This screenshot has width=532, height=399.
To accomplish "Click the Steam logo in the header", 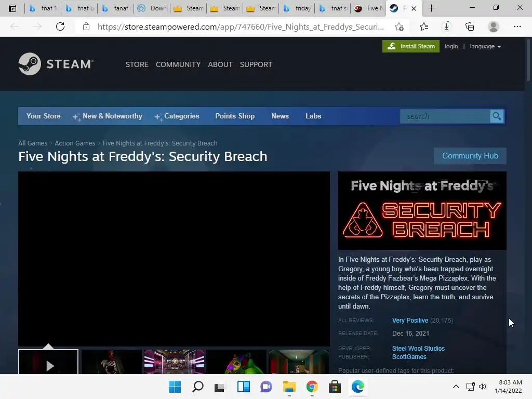I will tap(56, 64).
